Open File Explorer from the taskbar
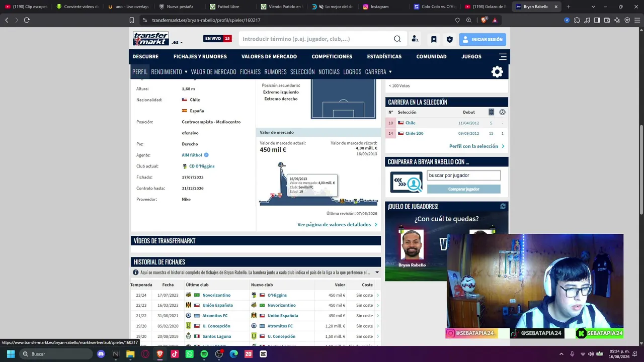Screen dimensions: 644x362 (x=130, y=354)
